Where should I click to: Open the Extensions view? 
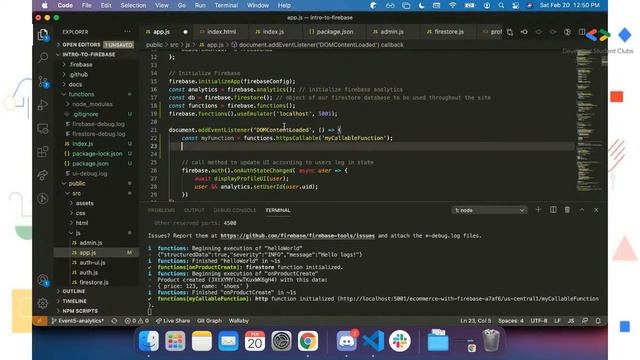click(43, 152)
